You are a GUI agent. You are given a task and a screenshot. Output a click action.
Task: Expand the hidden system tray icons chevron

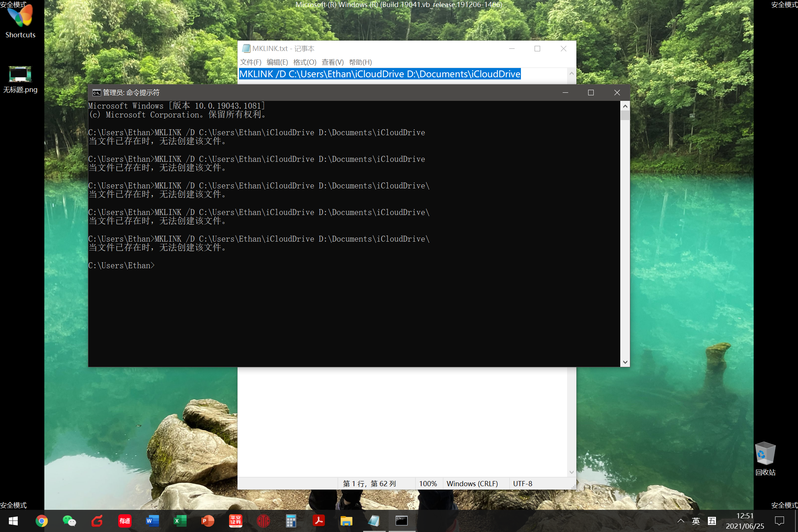point(681,521)
